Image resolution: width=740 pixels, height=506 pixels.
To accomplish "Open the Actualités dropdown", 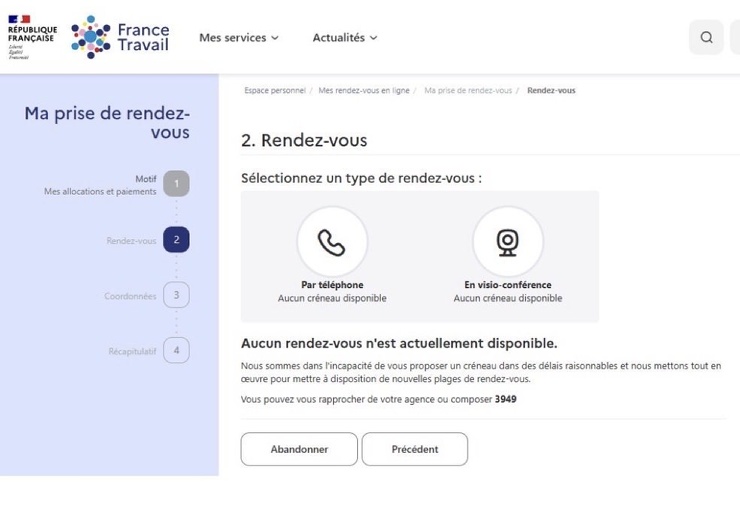I will pos(344,38).
